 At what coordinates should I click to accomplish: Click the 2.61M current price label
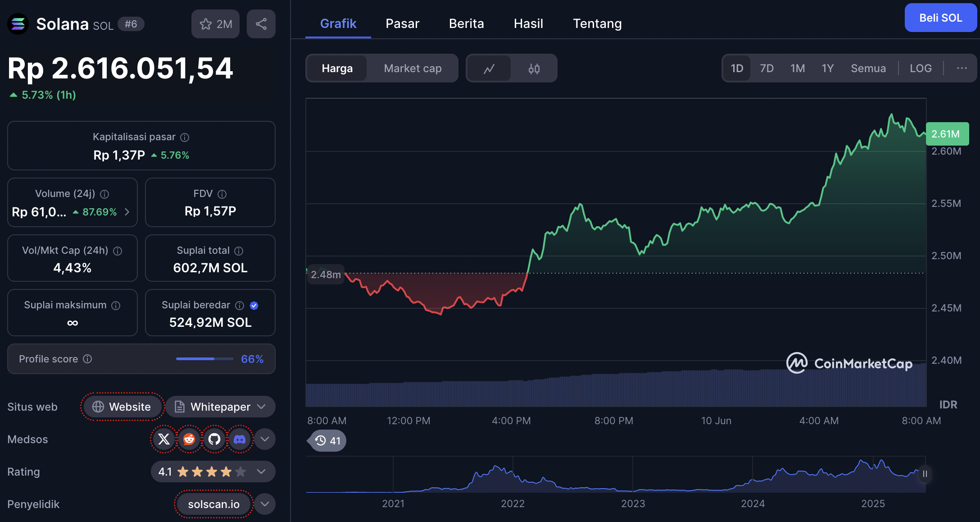pyautogui.click(x=947, y=134)
